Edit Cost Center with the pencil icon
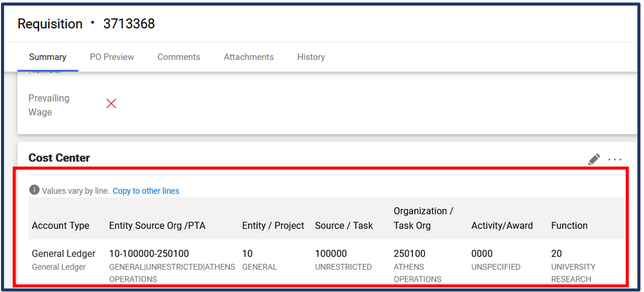This screenshot has width=644, height=292. coord(594,159)
